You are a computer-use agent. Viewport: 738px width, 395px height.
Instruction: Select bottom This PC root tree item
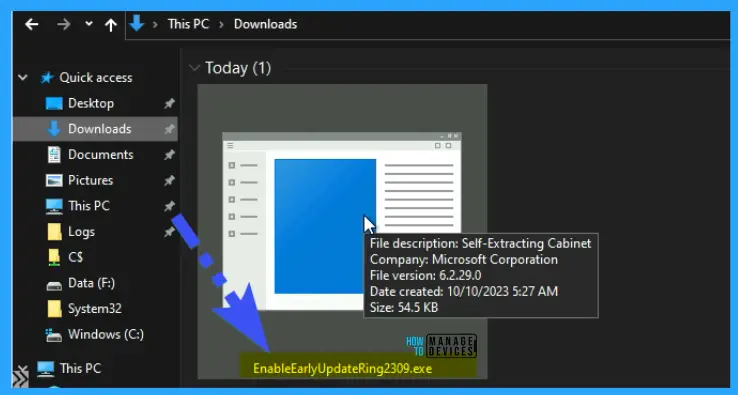tap(80, 368)
